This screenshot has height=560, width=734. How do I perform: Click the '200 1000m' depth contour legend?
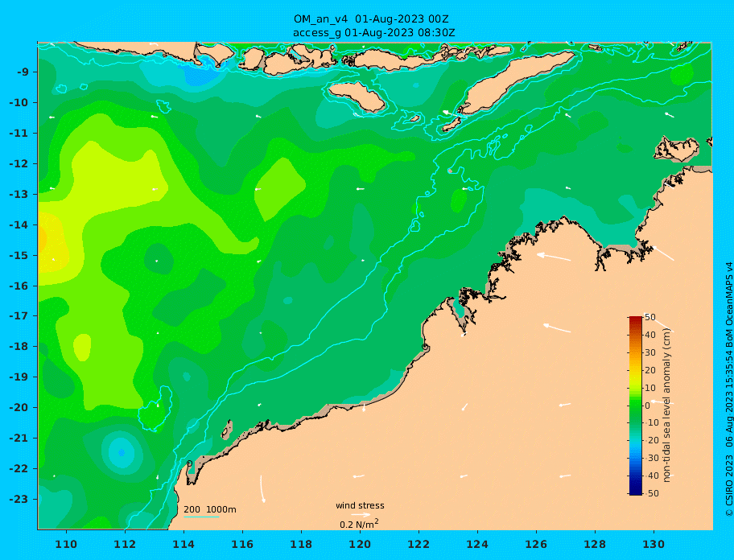(x=210, y=509)
